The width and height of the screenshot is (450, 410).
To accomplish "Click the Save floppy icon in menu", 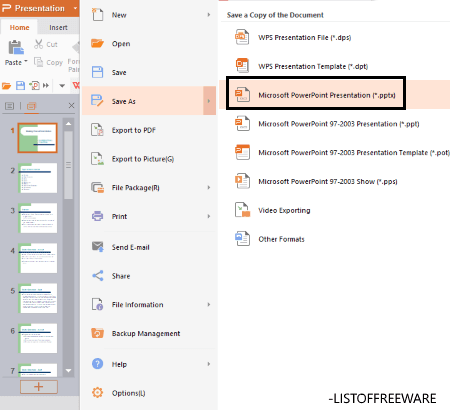I will 97,72.
